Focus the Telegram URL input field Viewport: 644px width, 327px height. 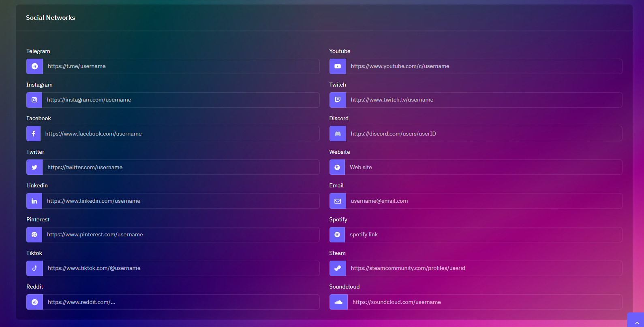pyautogui.click(x=181, y=66)
